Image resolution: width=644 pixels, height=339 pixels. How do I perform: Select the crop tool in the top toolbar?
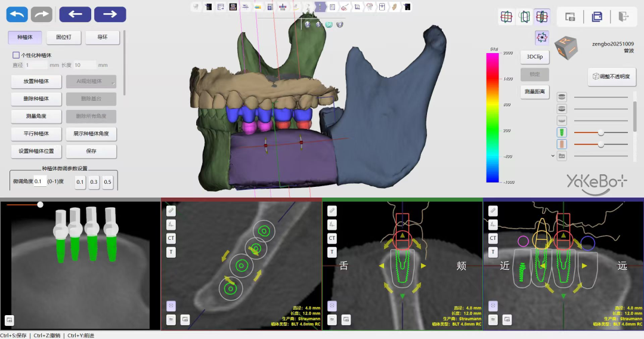click(x=357, y=7)
